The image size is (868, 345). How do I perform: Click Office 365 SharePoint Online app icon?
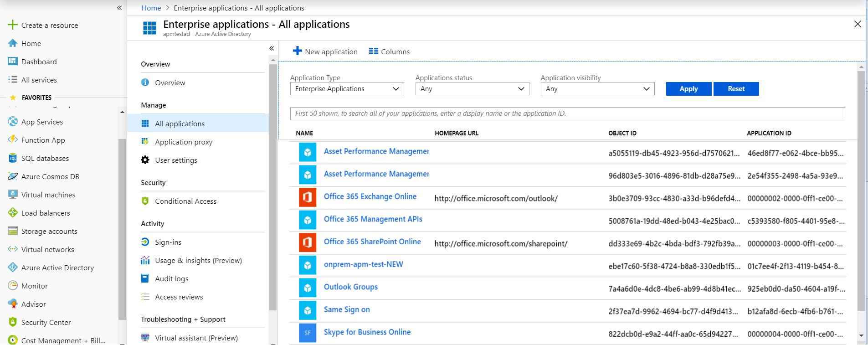click(x=308, y=242)
